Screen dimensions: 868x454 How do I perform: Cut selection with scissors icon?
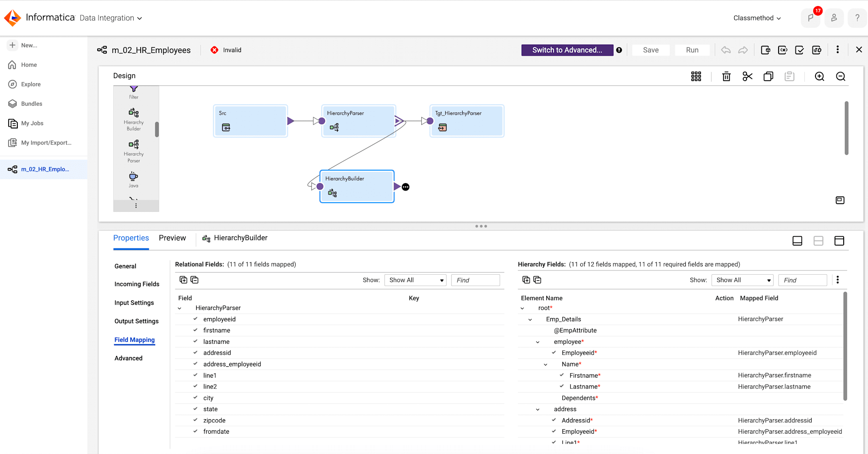point(747,76)
